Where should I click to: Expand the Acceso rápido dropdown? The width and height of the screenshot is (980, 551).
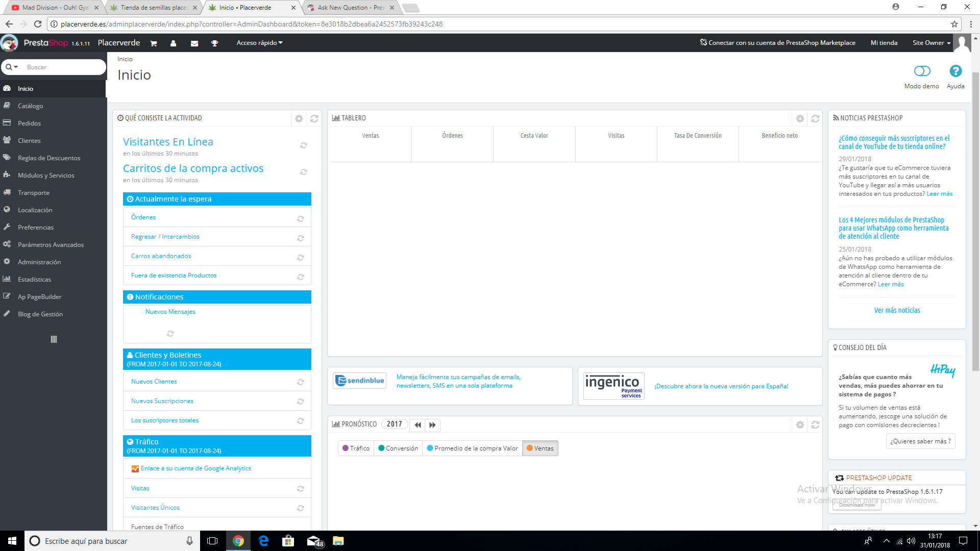click(x=259, y=43)
